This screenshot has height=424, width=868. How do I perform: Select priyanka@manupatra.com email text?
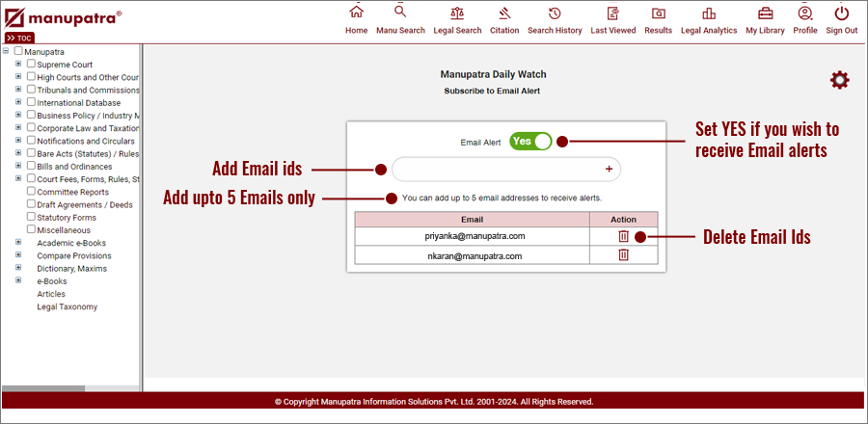[473, 236]
